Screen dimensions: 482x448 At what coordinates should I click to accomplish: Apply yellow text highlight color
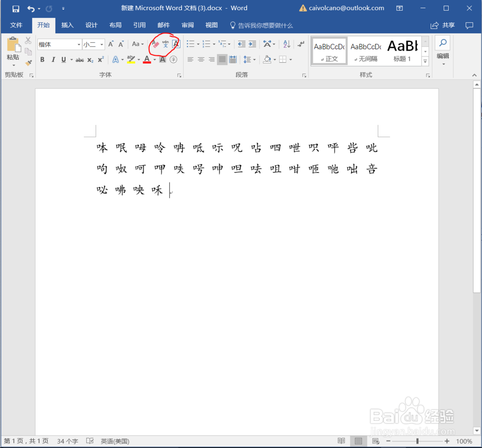click(131, 60)
